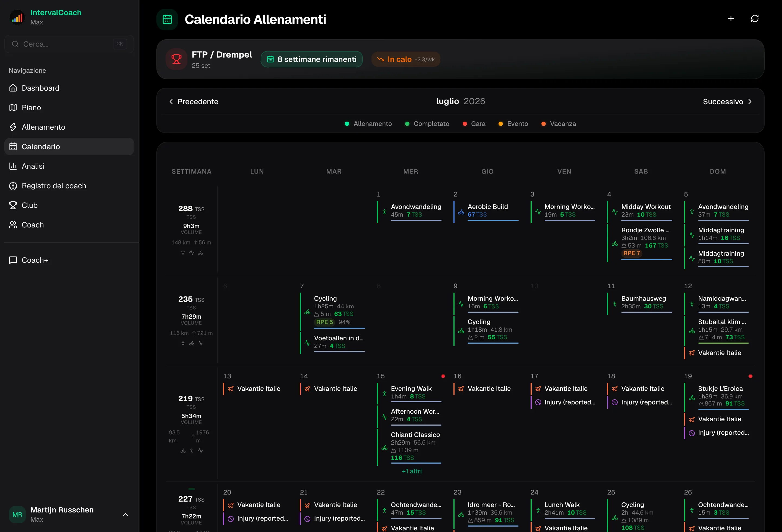782x532 pixels.
Task: Click the red Gara legend dot
Action: 465,124
